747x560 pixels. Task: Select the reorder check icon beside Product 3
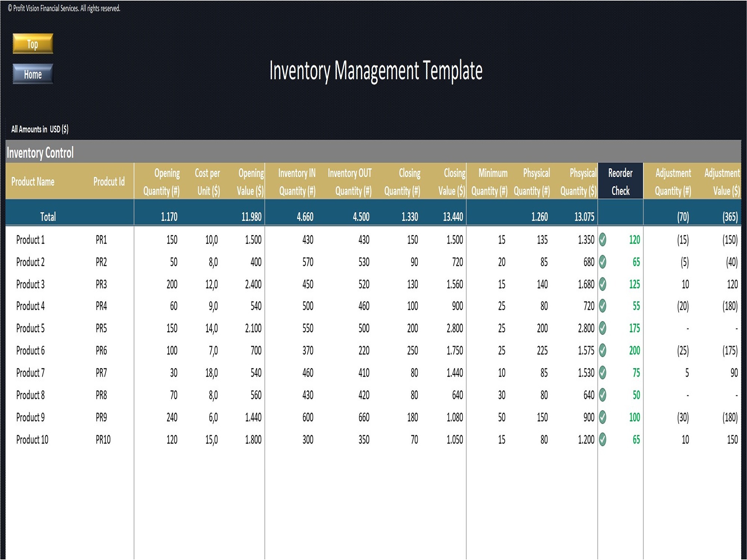click(x=603, y=284)
